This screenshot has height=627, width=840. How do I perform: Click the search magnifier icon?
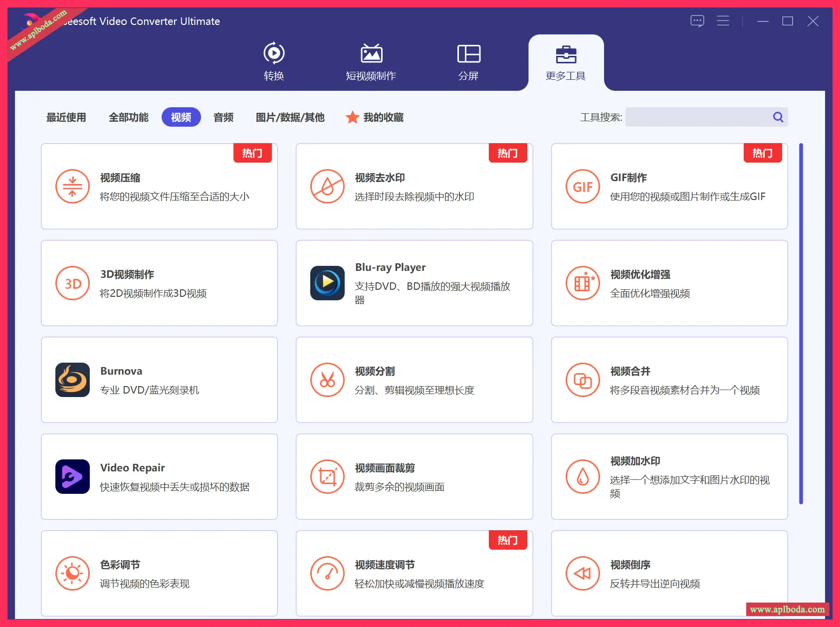click(778, 117)
